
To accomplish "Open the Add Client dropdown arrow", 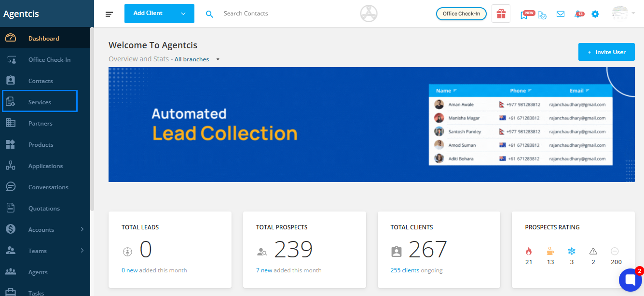I will (183, 14).
